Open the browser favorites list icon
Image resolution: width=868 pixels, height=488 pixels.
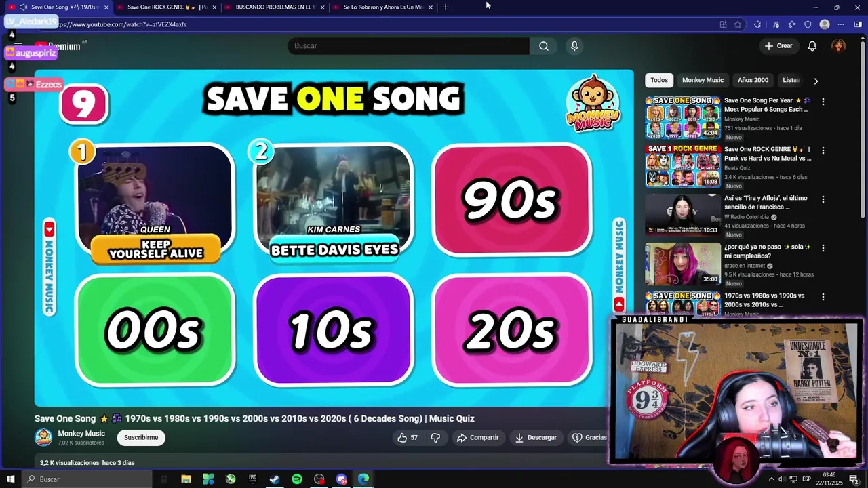792,24
